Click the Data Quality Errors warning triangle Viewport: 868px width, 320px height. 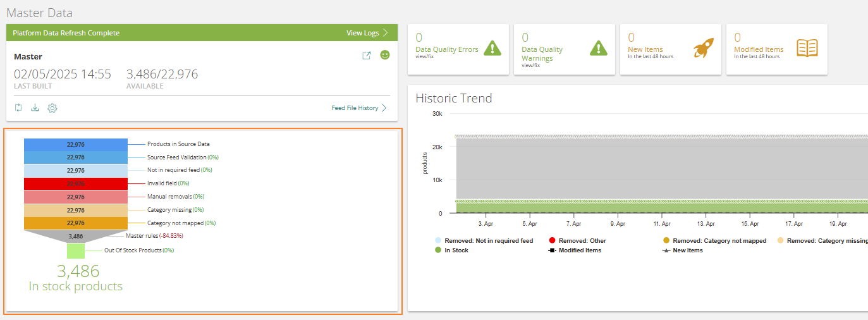(492, 48)
